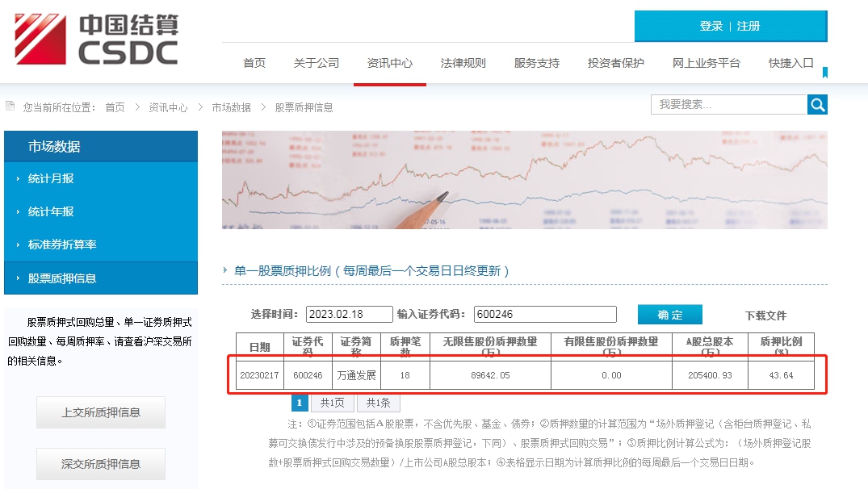Click the 深交所质押信息 button
The width and height of the screenshot is (868, 489).
[x=101, y=464]
